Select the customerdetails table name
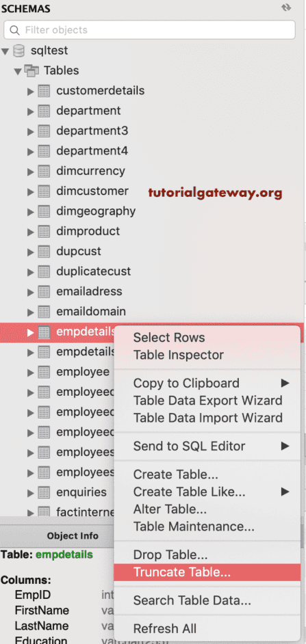 [101, 90]
